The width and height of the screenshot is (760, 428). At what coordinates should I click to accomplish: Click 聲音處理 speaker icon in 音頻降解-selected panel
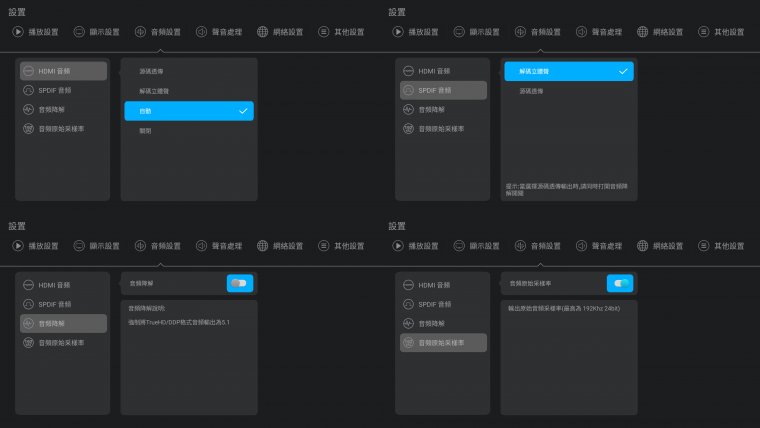pos(201,246)
